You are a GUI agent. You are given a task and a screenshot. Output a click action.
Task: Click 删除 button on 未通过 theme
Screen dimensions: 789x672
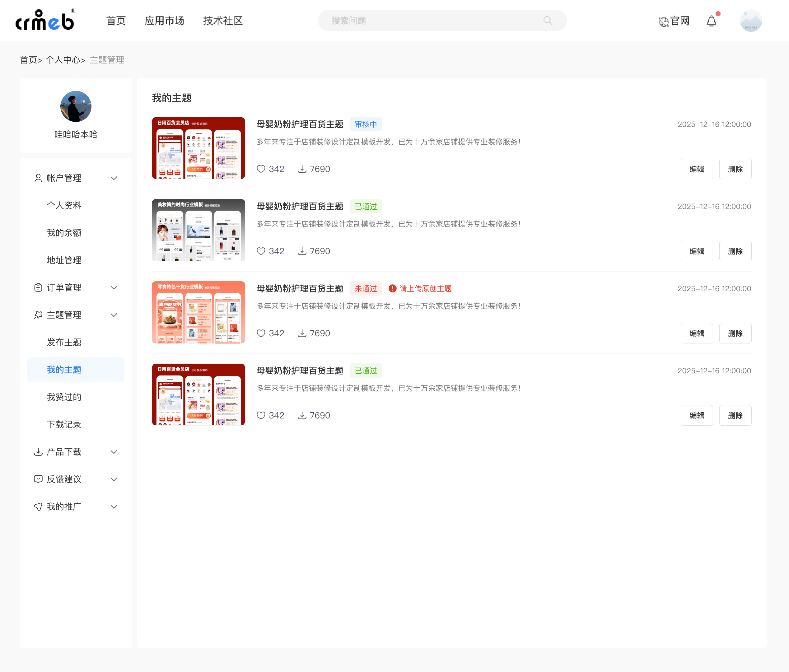pyautogui.click(x=735, y=334)
